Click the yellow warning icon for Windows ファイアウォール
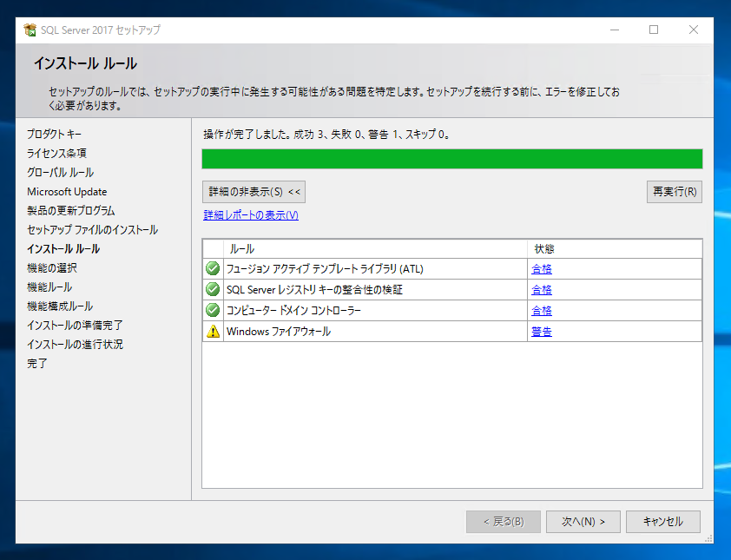The height and width of the screenshot is (560, 731). tap(213, 332)
